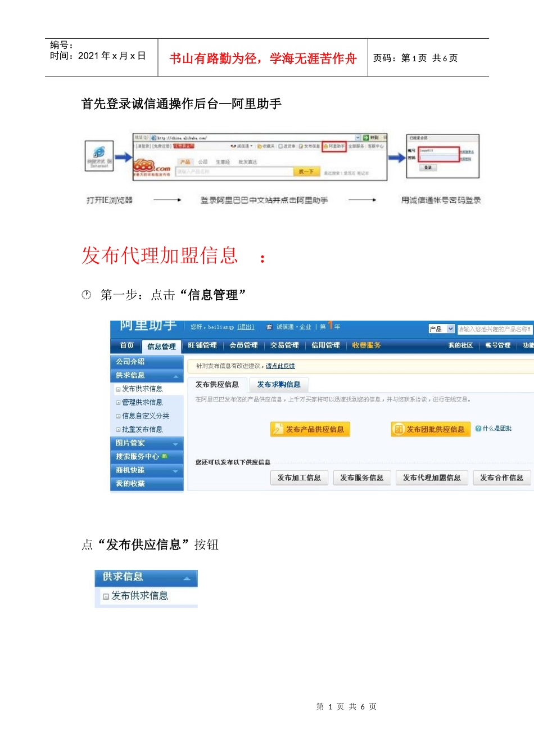534x756 pixels.
Task: Open the 旺铺管理 menu tab
Action: (202, 345)
